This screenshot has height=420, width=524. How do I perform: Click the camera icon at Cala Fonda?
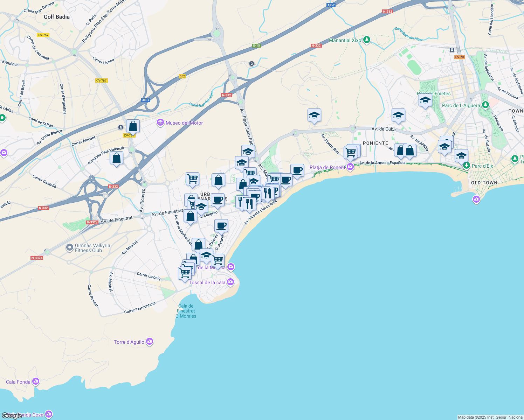point(35,381)
